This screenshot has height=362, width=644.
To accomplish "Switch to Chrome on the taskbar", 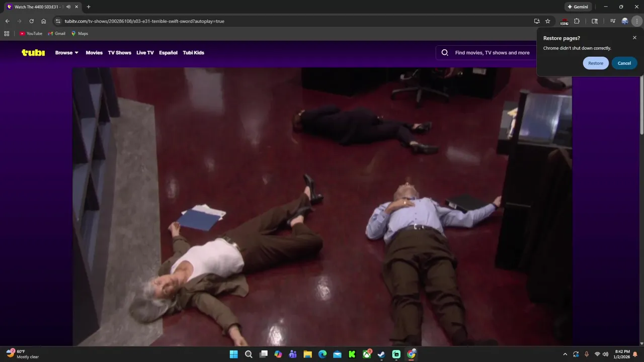I will [x=412, y=354].
